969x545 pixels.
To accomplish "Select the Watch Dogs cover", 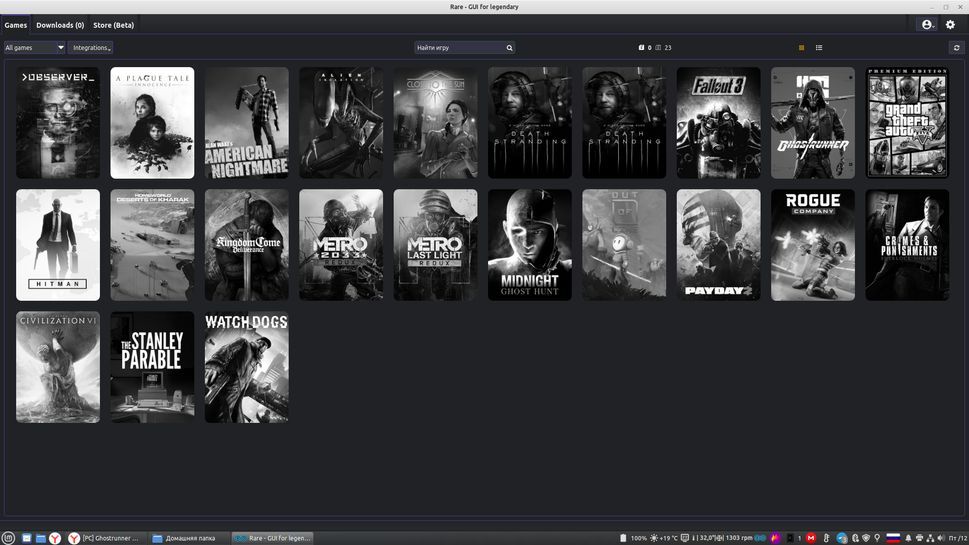I will [247, 367].
